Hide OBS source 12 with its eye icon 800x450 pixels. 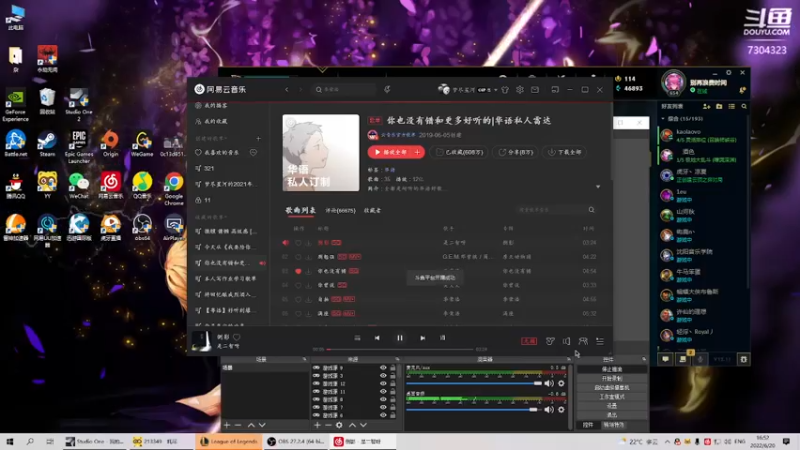coord(383,383)
